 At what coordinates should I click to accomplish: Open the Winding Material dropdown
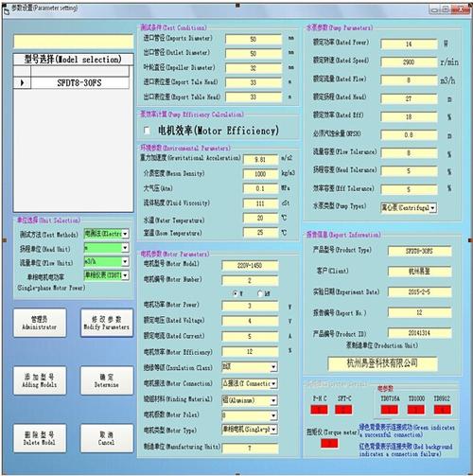tap(273, 400)
